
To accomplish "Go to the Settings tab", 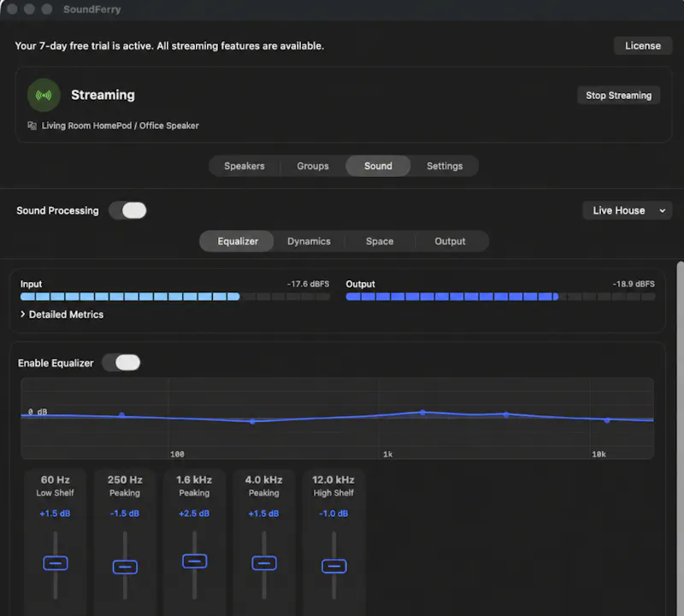I will [x=445, y=166].
